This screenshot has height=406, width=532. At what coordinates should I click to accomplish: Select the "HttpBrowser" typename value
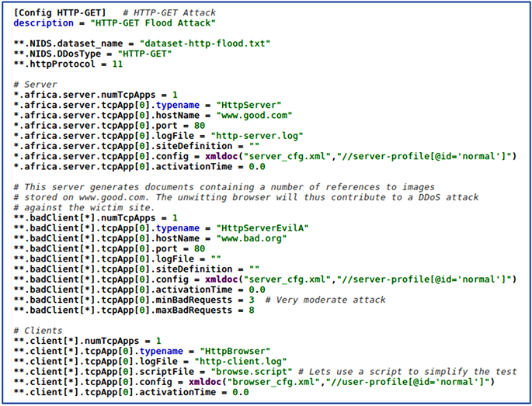coord(235,351)
